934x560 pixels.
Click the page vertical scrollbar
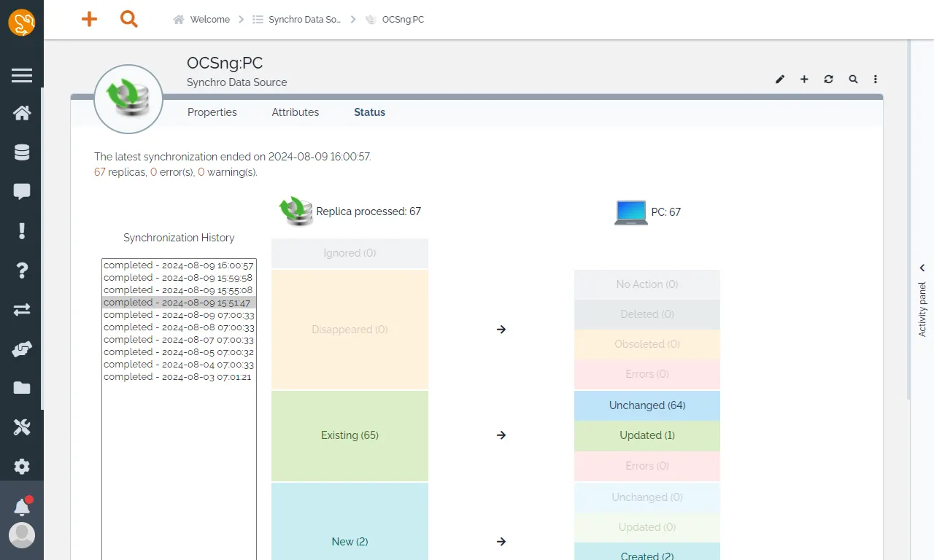pos(908,219)
